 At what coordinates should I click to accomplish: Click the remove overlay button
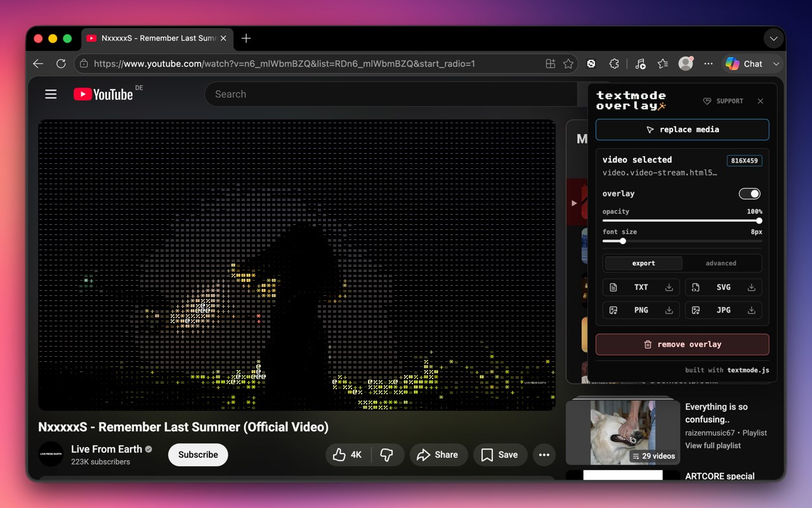pos(683,345)
